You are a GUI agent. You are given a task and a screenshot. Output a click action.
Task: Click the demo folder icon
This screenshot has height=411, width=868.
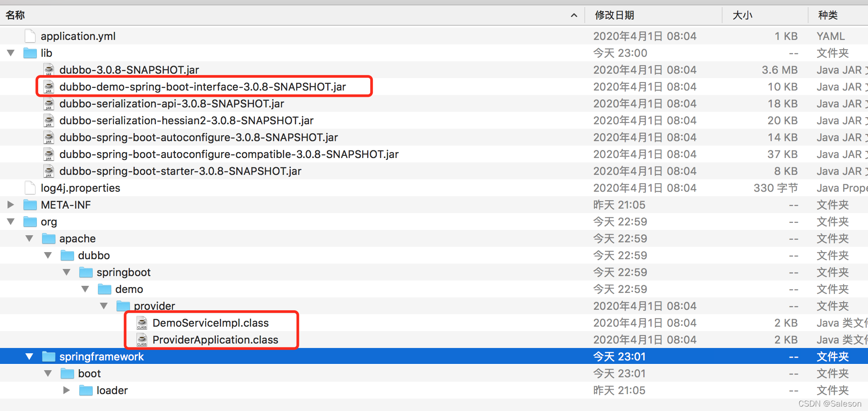click(x=105, y=289)
